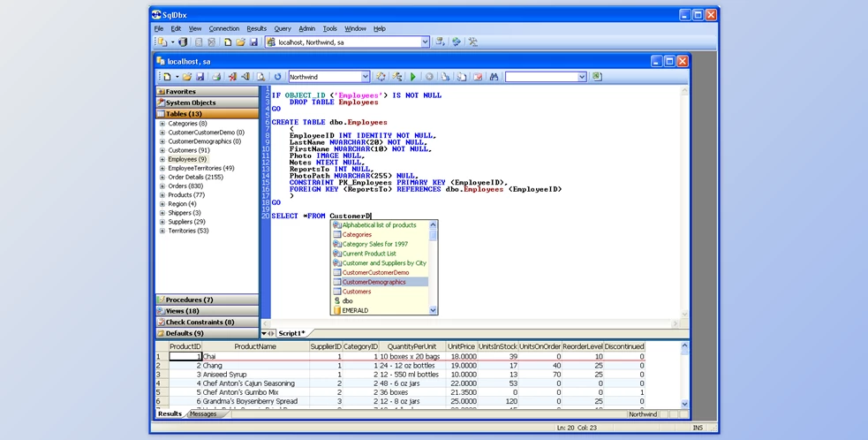The width and height of the screenshot is (868, 440).
Task: Click the save disk icon in the main toolbar
Action: coord(253,42)
